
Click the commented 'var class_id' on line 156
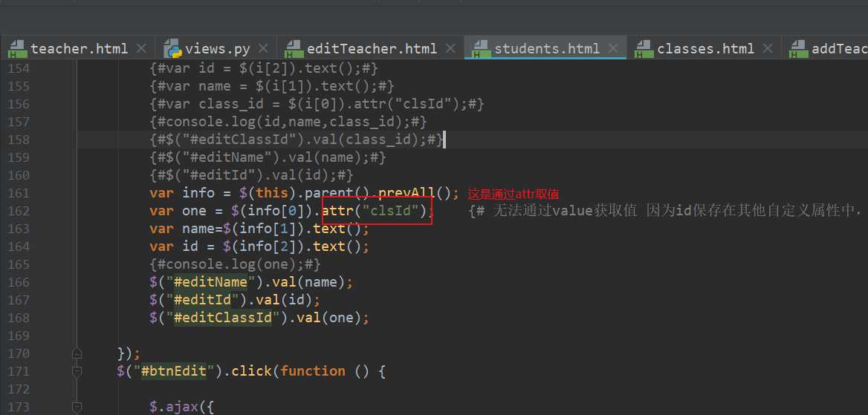(x=317, y=104)
